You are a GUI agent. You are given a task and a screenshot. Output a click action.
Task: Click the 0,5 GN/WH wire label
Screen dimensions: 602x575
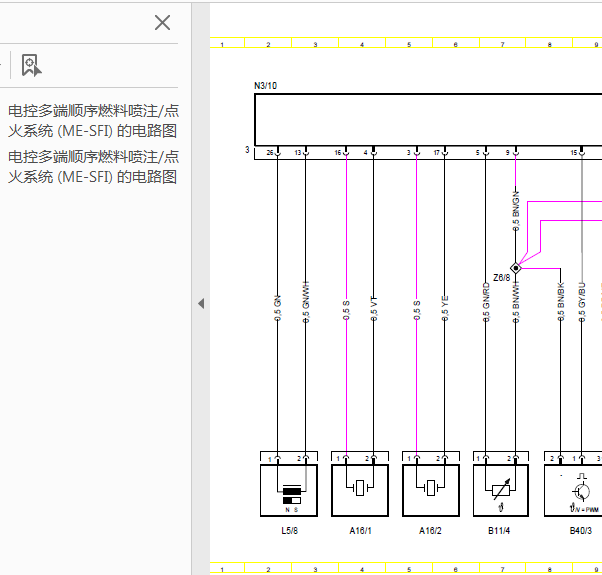[306, 302]
